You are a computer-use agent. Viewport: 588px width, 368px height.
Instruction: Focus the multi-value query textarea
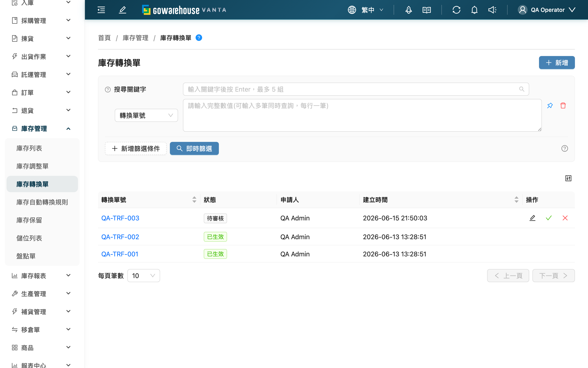coord(362,115)
